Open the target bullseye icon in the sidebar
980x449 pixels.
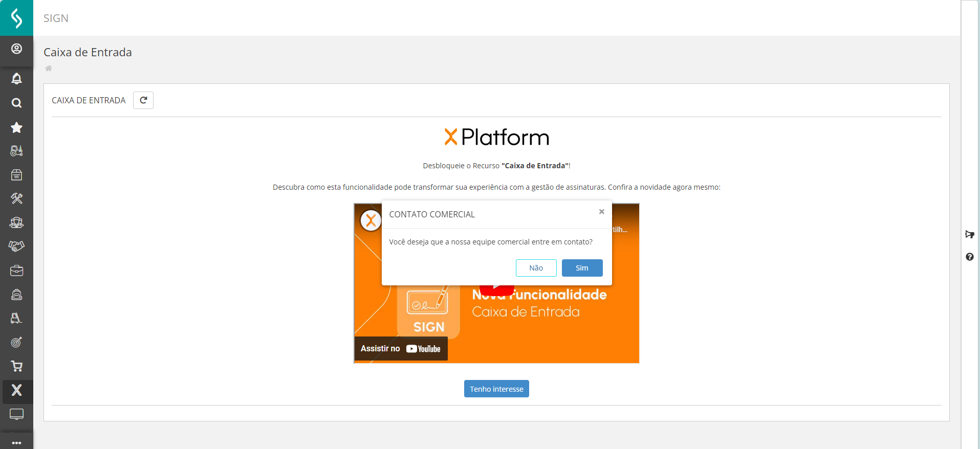16,342
